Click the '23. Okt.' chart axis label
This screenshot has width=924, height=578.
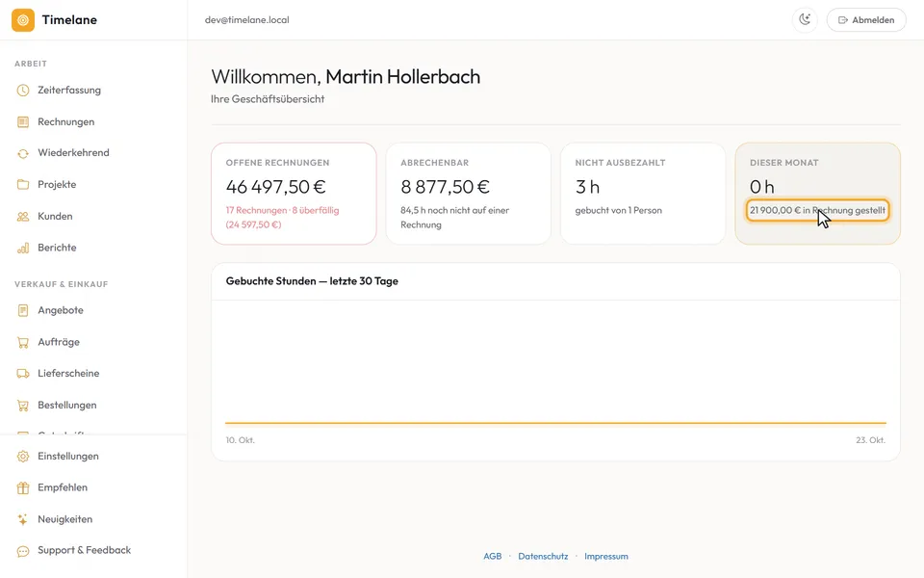tap(870, 440)
